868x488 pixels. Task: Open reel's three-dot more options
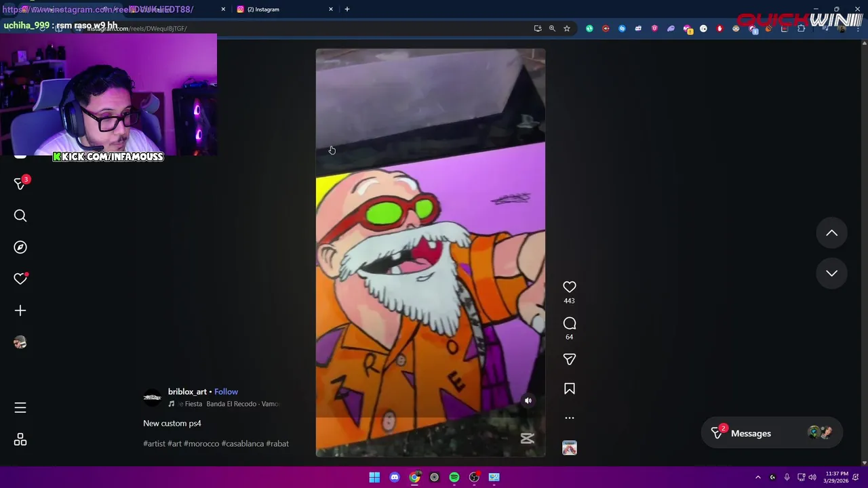pos(570,418)
